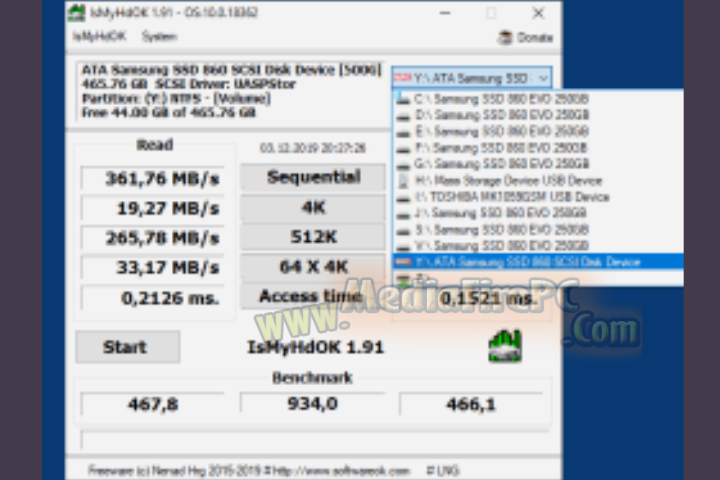Open the # LNG language option
The image size is (720, 480).
coord(442,471)
